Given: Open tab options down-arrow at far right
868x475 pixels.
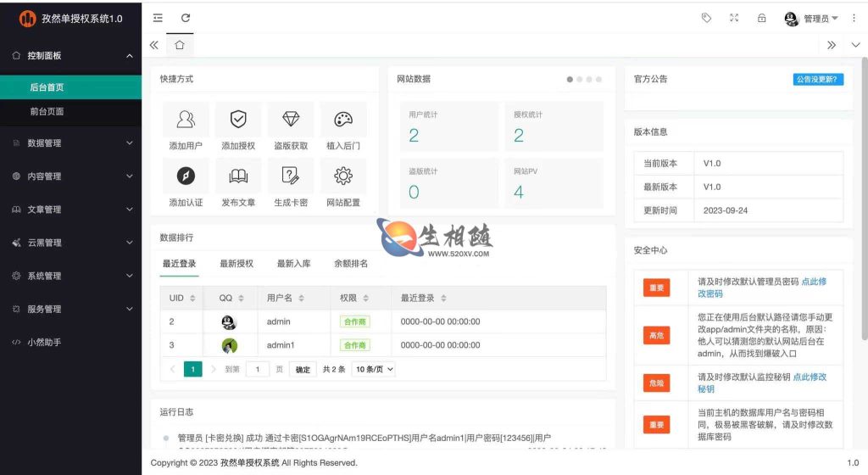Looking at the screenshot, I should point(855,45).
